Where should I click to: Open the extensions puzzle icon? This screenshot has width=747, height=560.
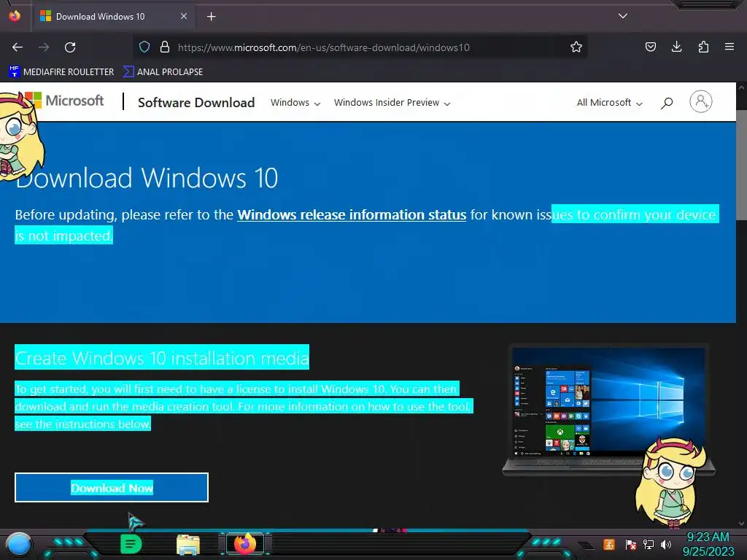[x=703, y=47]
